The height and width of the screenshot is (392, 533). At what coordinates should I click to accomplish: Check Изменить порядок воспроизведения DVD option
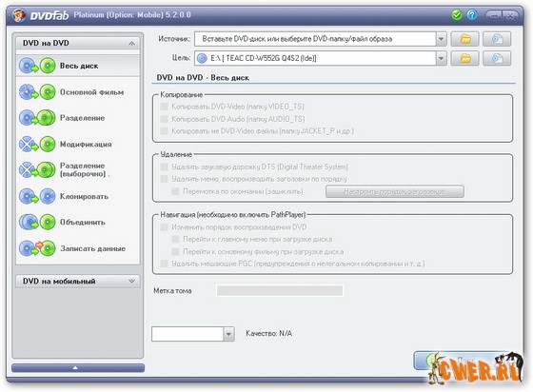164,226
